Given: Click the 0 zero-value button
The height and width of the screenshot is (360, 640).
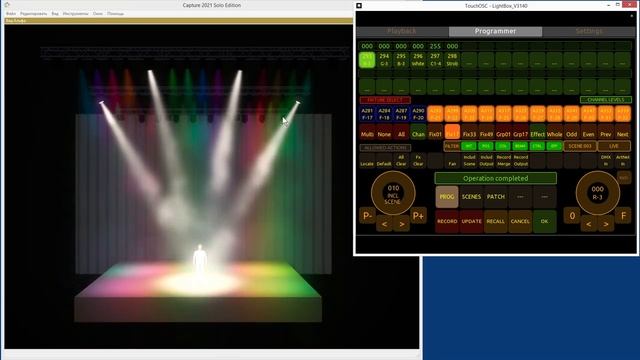Looking at the screenshot, I should (x=572, y=216).
